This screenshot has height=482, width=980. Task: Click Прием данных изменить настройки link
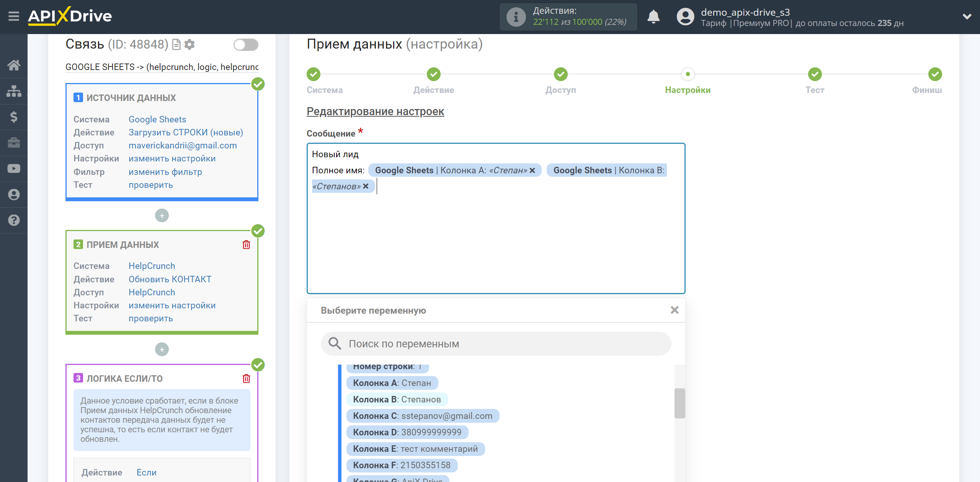[172, 305]
